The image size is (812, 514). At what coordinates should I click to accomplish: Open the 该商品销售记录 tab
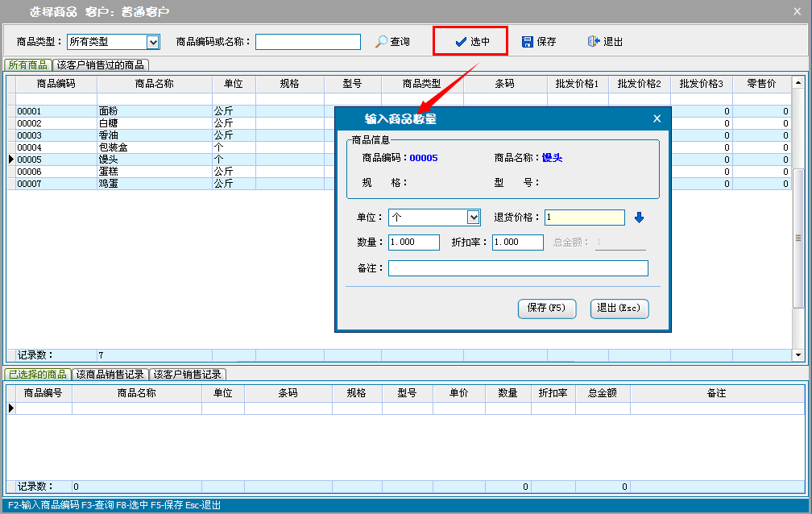tap(110, 375)
